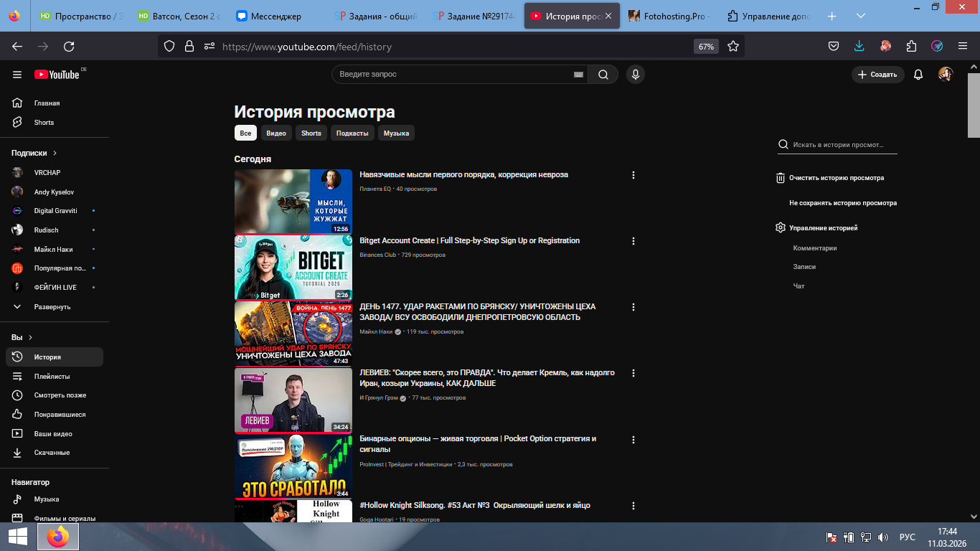Expand subscriptions list with 'Развернуть'
Image resolution: width=980 pixels, height=551 pixels.
coord(52,307)
